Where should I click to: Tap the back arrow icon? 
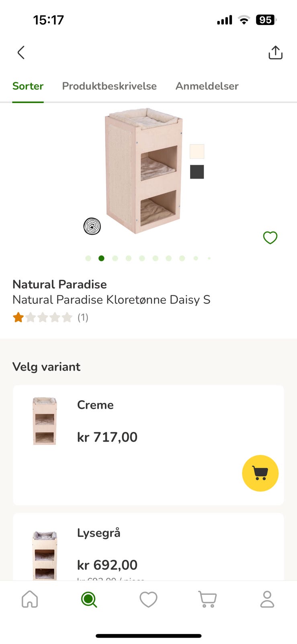(x=21, y=52)
